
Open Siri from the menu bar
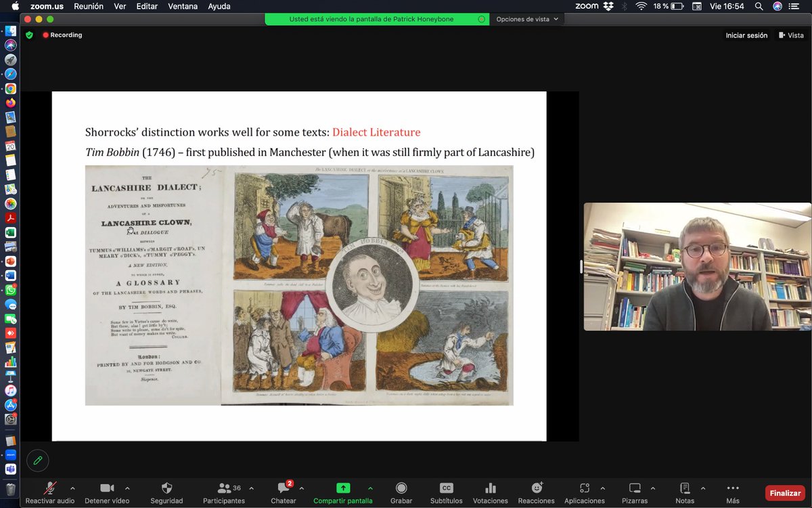pos(777,6)
